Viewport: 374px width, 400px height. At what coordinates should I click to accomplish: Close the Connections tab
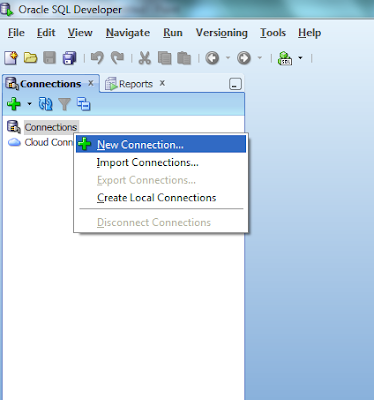pos(91,83)
